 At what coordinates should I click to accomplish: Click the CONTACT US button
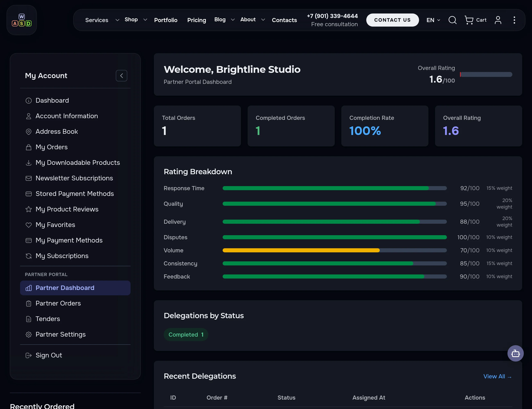(x=392, y=20)
